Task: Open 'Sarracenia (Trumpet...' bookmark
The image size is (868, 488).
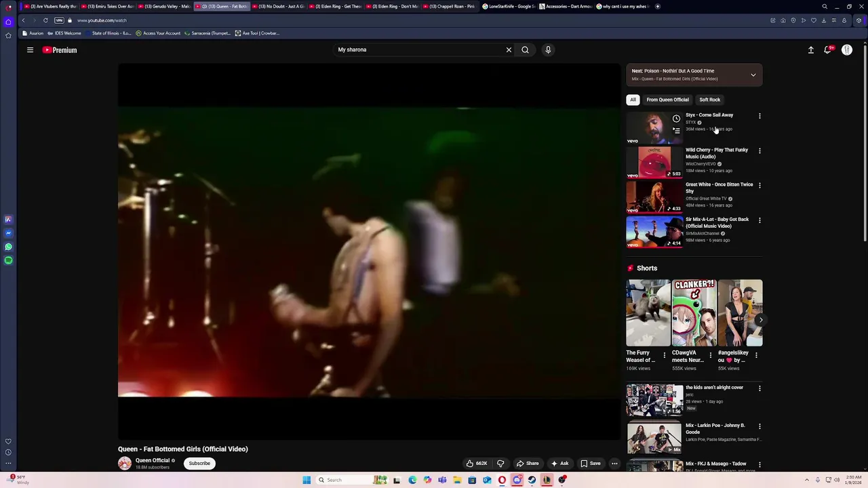Action: [x=208, y=33]
